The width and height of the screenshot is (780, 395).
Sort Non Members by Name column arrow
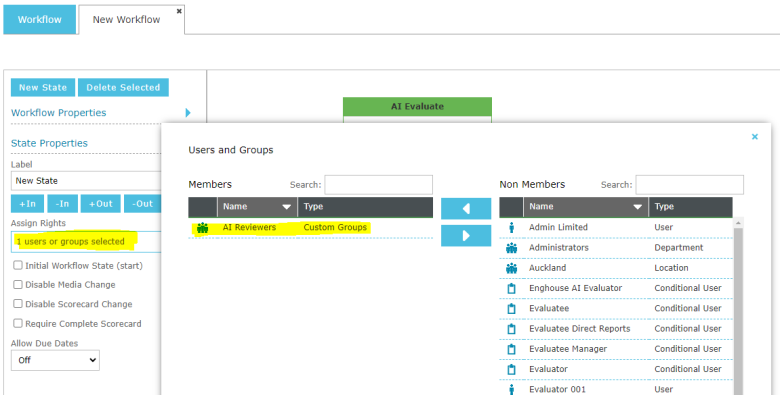click(x=638, y=207)
